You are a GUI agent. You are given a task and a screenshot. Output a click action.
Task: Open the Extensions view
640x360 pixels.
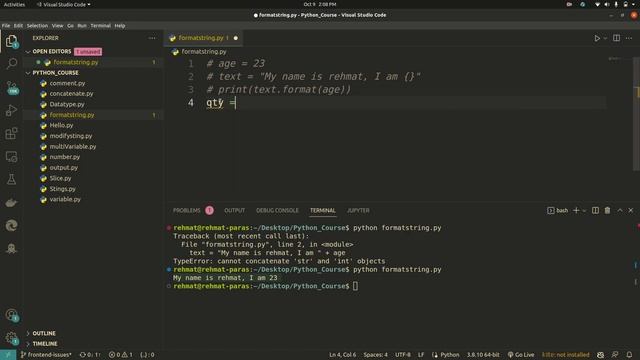click(x=11, y=133)
